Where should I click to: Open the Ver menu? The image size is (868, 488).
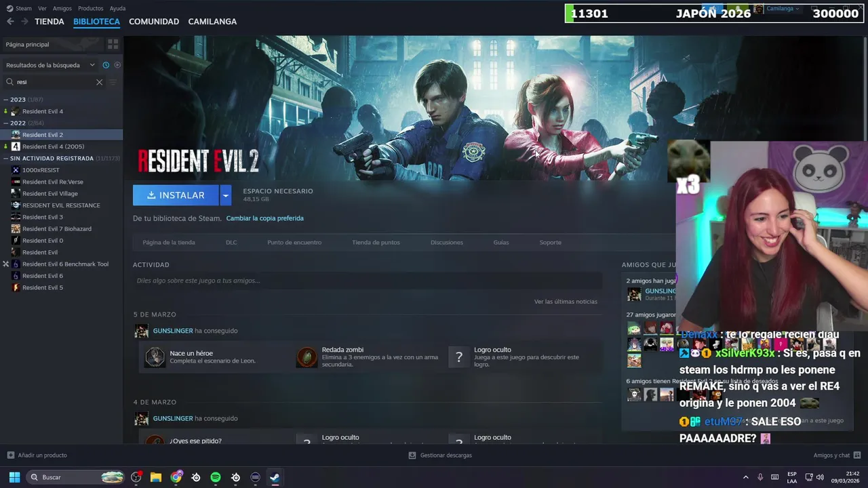pos(42,8)
